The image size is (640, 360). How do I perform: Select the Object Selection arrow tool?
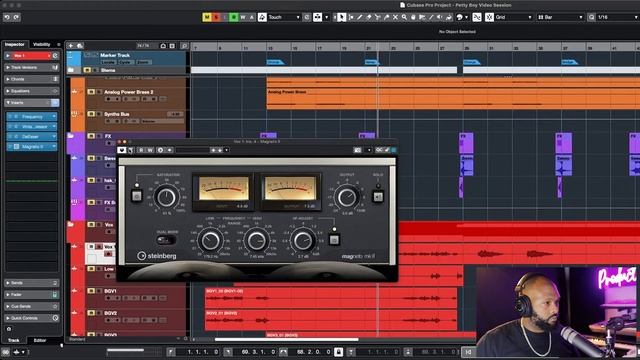click(x=341, y=17)
